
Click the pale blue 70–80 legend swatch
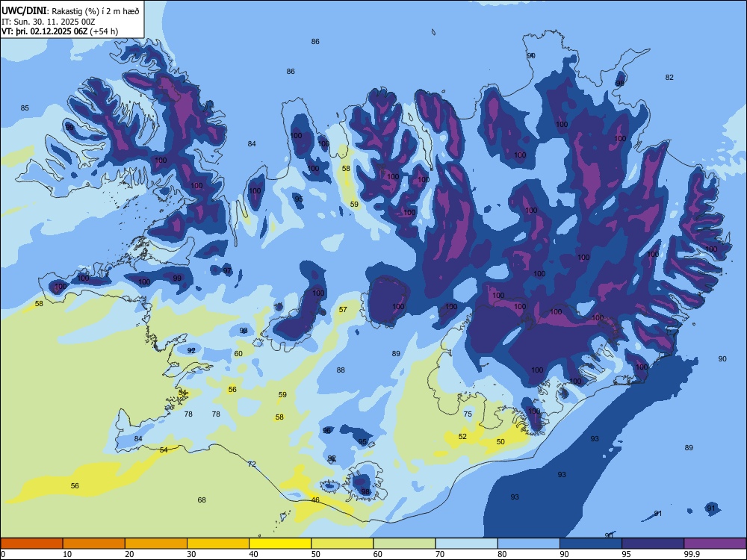pos(466,544)
